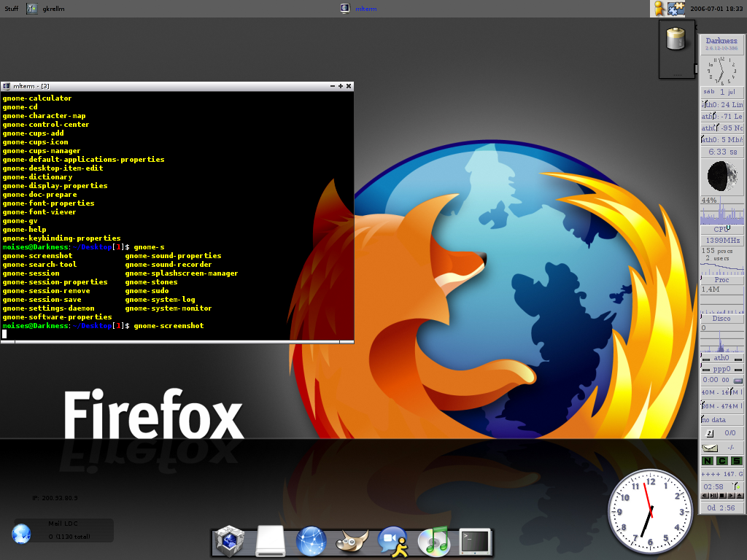Toggle the S Scroll Lock indicator
Screen dimensions: 747x560
click(735, 461)
